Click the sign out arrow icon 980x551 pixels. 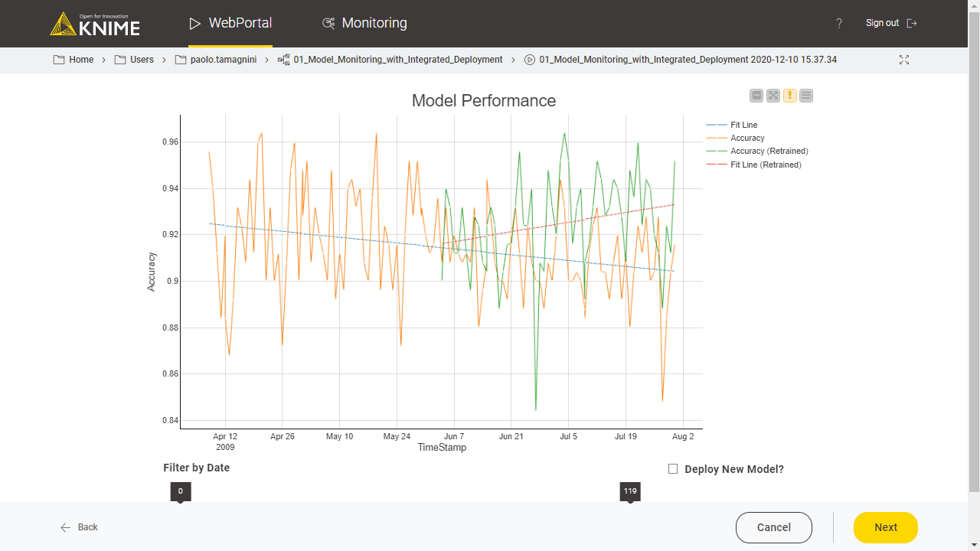[x=911, y=23]
